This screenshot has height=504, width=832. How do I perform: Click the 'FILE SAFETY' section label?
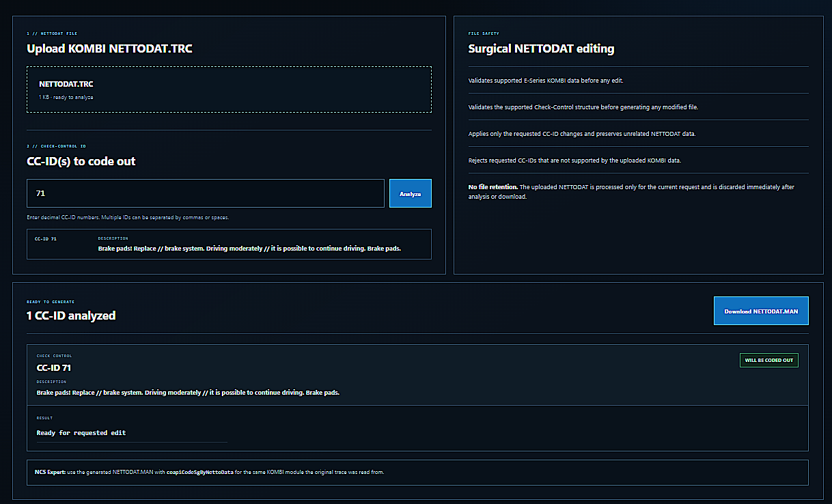click(x=484, y=33)
